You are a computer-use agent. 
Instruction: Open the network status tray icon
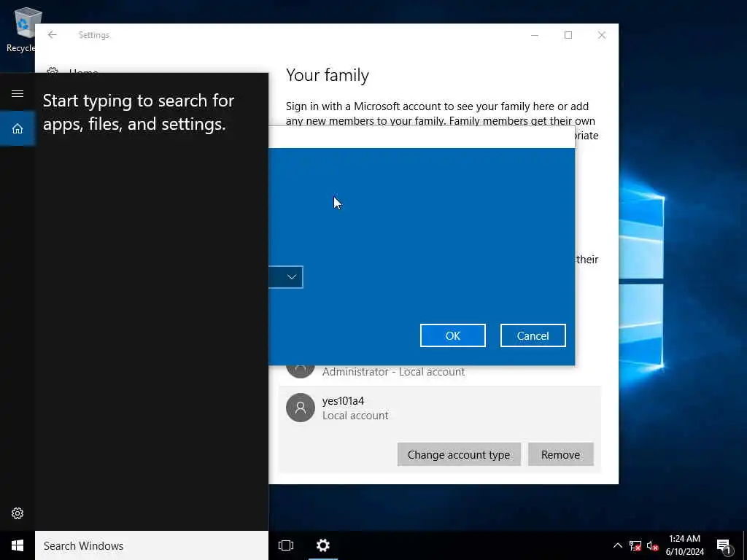pos(635,545)
